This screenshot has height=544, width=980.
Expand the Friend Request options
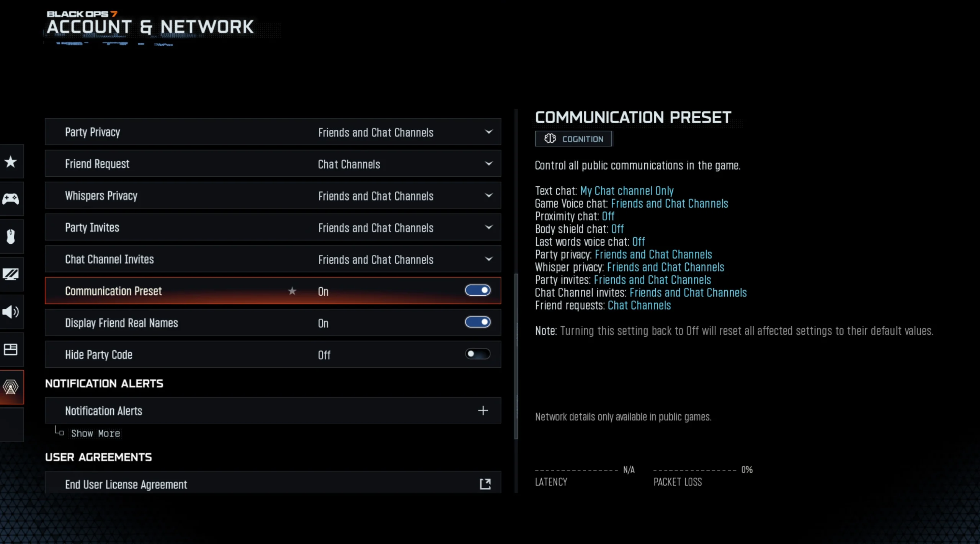pyautogui.click(x=489, y=163)
